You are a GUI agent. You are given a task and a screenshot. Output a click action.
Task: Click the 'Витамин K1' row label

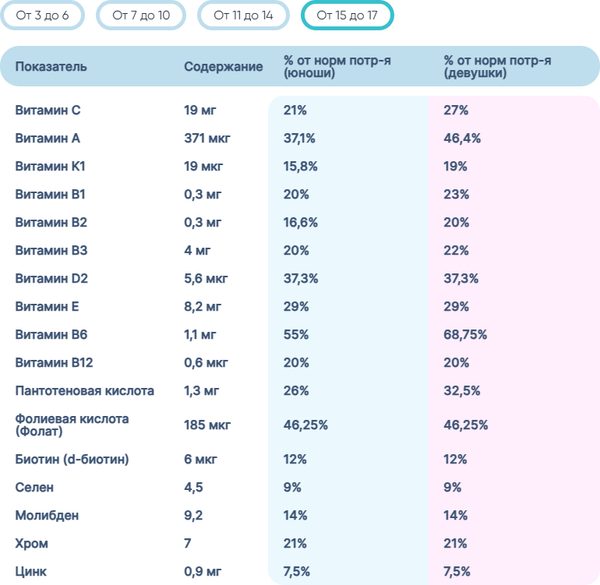pos(51,166)
